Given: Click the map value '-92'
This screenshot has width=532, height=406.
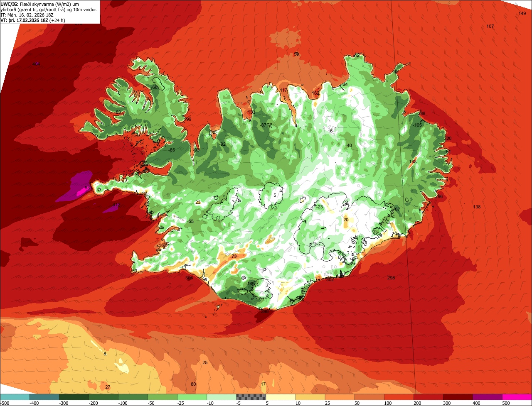Looking at the screenshot, I should [x=223, y=144].
